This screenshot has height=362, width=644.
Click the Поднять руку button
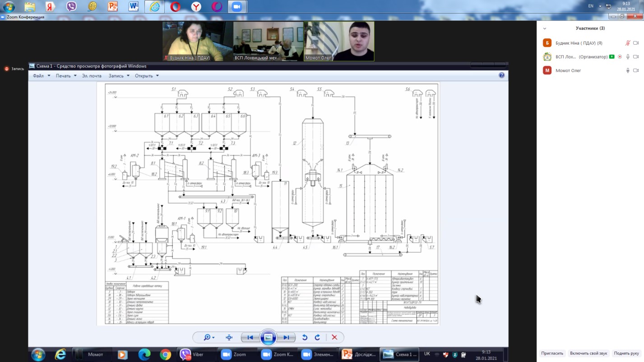(x=626, y=353)
